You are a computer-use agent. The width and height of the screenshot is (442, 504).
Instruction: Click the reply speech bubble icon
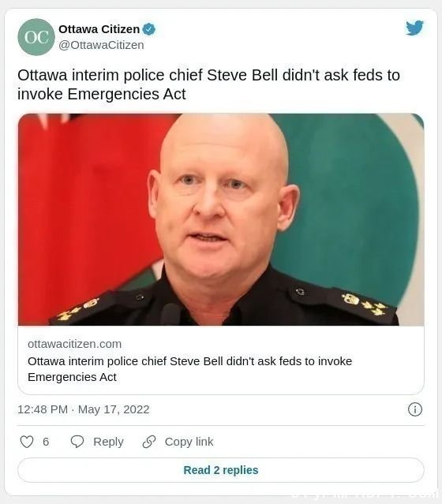[77, 442]
